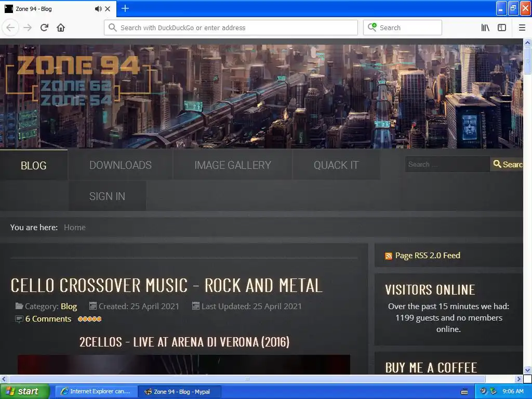Toggle the sidebar panel icon
Image resolution: width=532 pixels, height=399 pixels.
502,28
